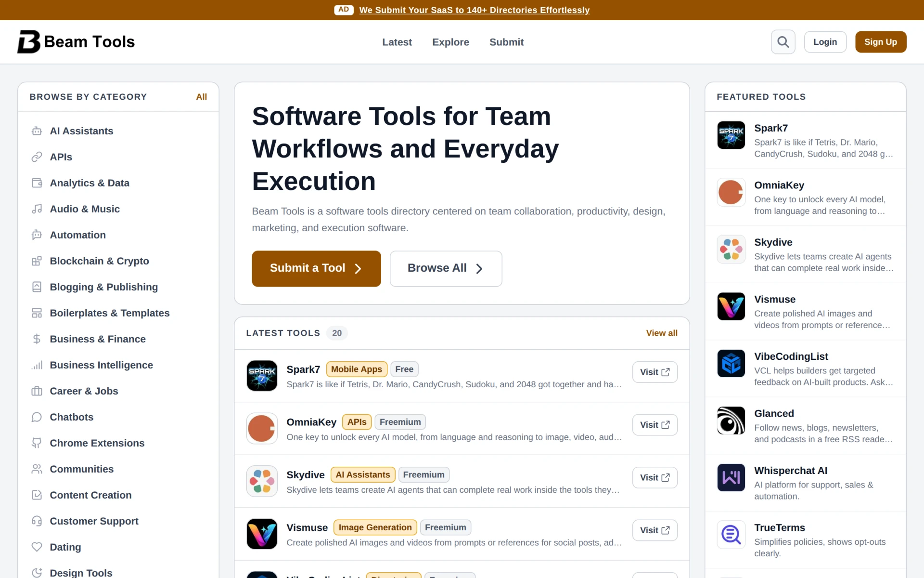The height and width of the screenshot is (578, 924).
Task: Open the Submit nav menu item
Action: click(506, 42)
